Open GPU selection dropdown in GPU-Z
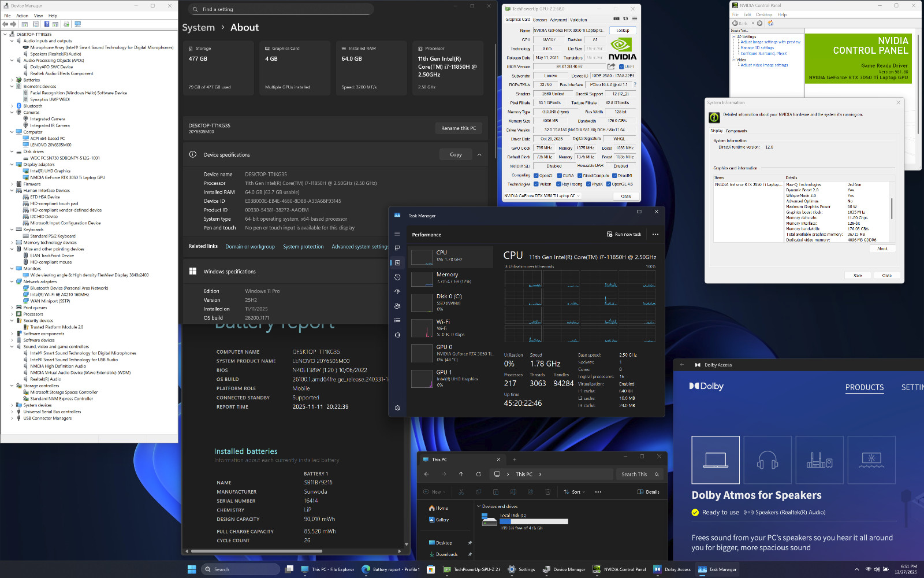 (542, 196)
